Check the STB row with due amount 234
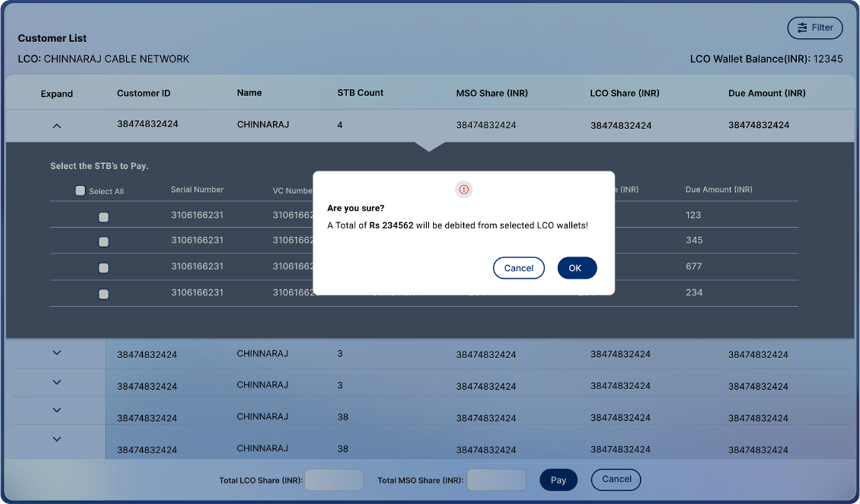 [104, 294]
